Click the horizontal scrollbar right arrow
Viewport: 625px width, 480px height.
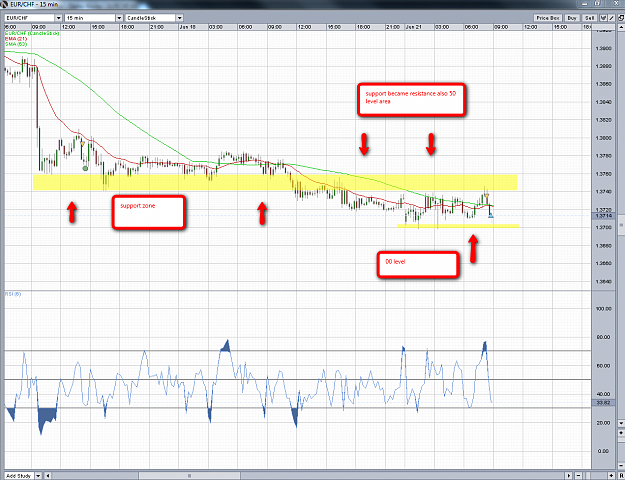(569, 476)
